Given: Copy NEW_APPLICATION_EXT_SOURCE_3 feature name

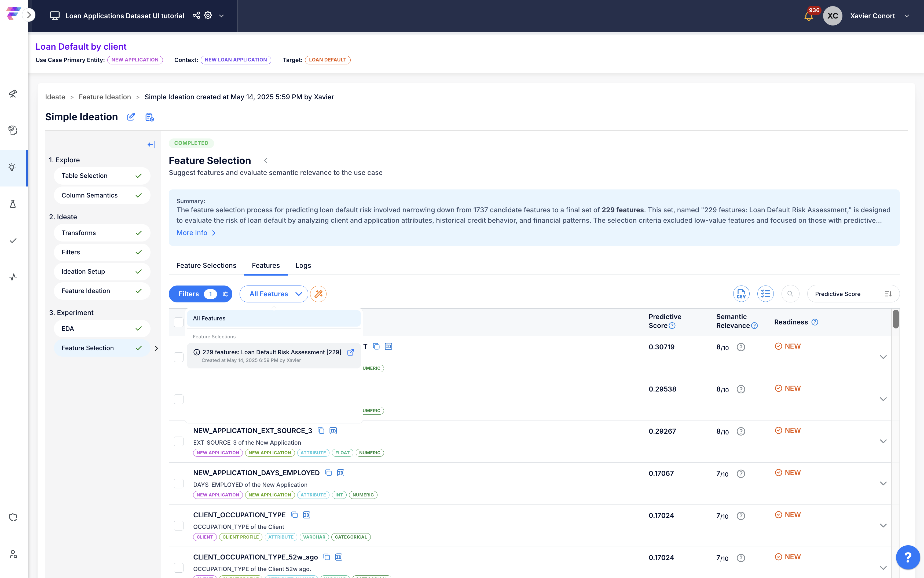Looking at the screenshot, I should click(x=321, y=430).
